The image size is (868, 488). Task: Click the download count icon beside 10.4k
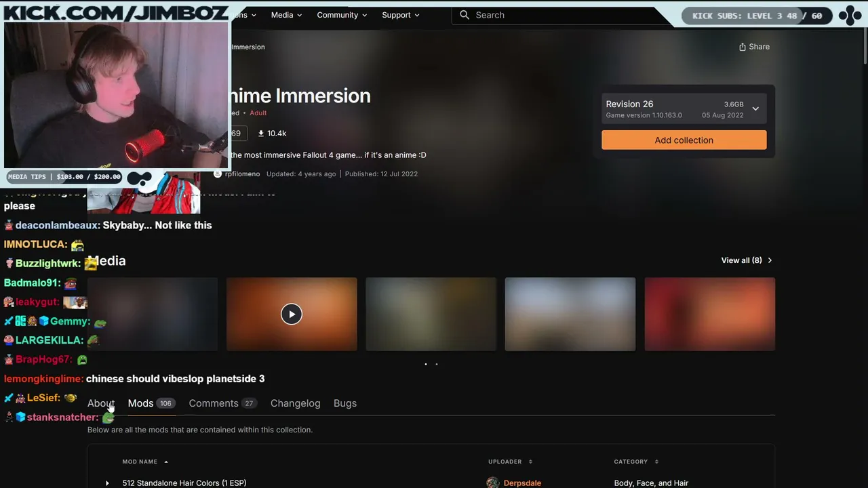coord(261,134)
